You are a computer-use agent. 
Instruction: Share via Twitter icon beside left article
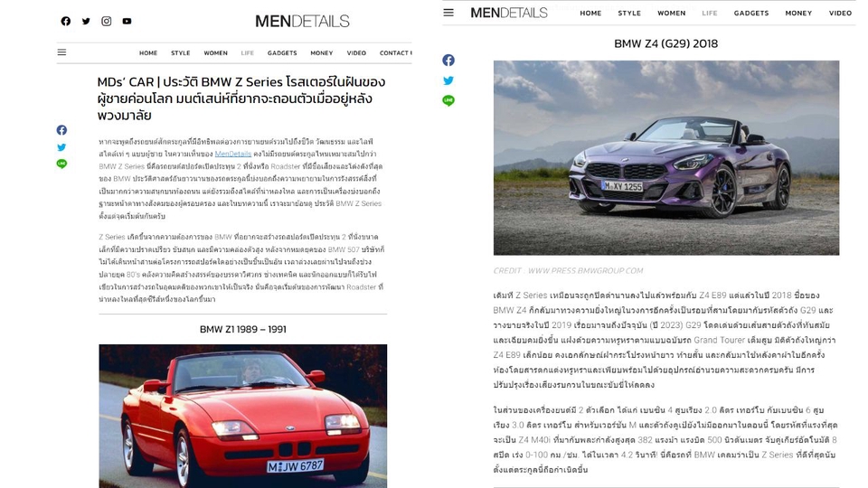pos(61,147)
